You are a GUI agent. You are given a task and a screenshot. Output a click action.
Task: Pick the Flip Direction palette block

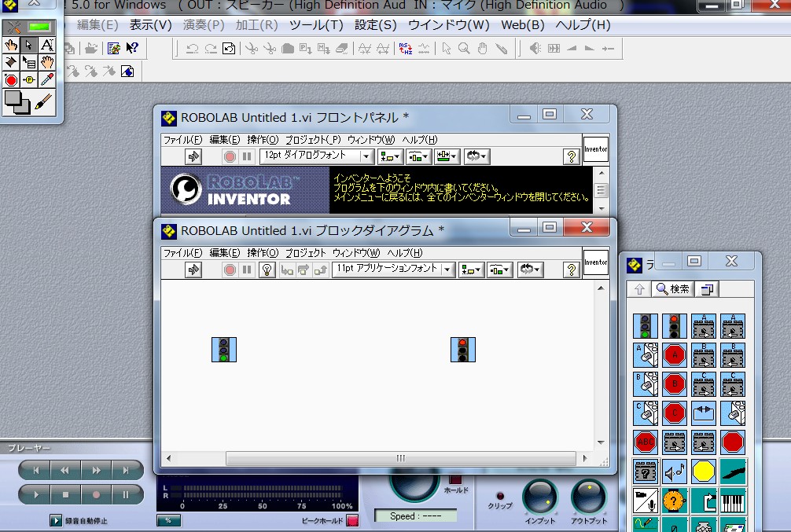tap(704, 413)
